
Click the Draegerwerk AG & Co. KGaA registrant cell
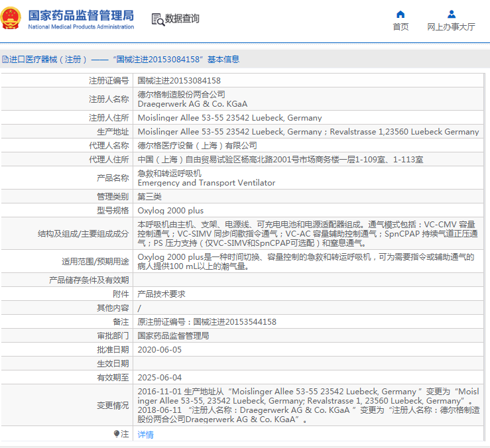pos(192,104)
